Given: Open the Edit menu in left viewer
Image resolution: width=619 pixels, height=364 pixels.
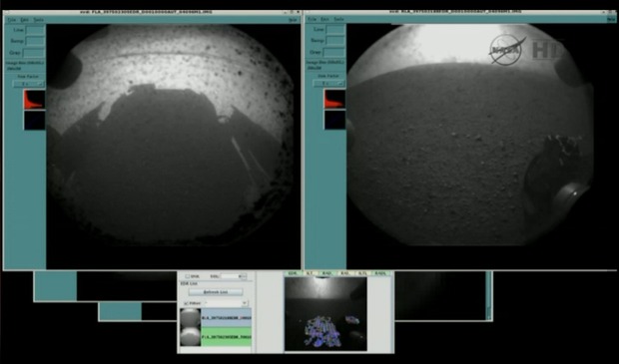Looking at the screenshot, I should [25, 20].
